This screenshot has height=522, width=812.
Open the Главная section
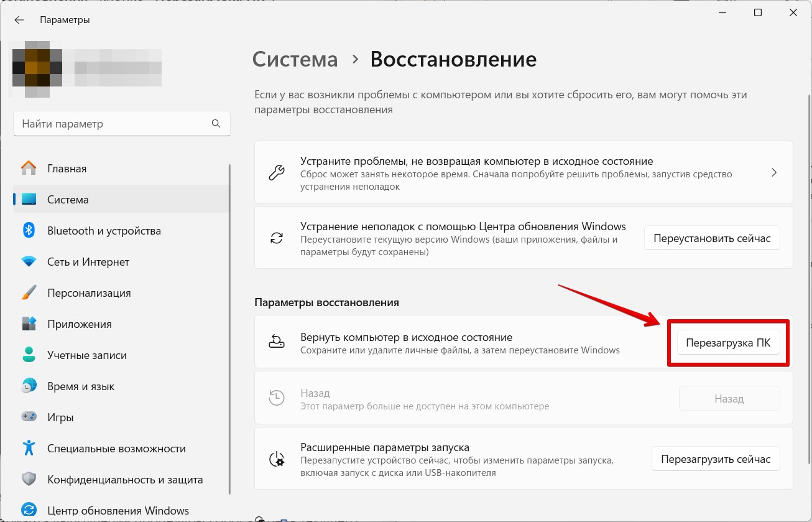click(x=121, y=169)
